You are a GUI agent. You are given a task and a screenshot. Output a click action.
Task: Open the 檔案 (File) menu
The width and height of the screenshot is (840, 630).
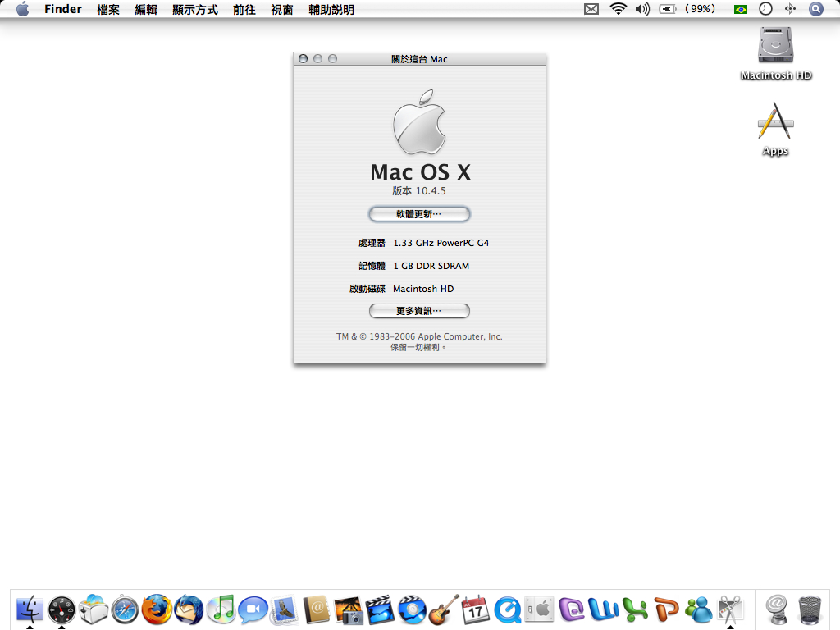click(x=108, y=9)
